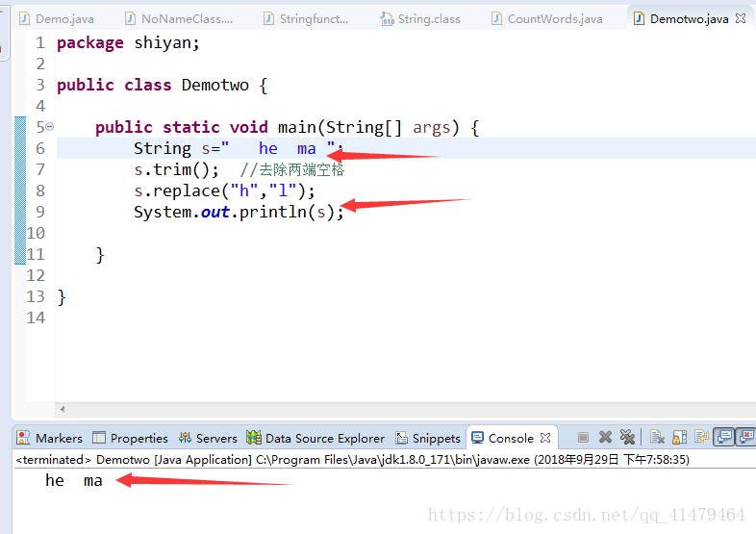This screenshot has height=534, width=756.
Task: Toggle the console Word Wrap icon
Action: click(x=701, y=437)
